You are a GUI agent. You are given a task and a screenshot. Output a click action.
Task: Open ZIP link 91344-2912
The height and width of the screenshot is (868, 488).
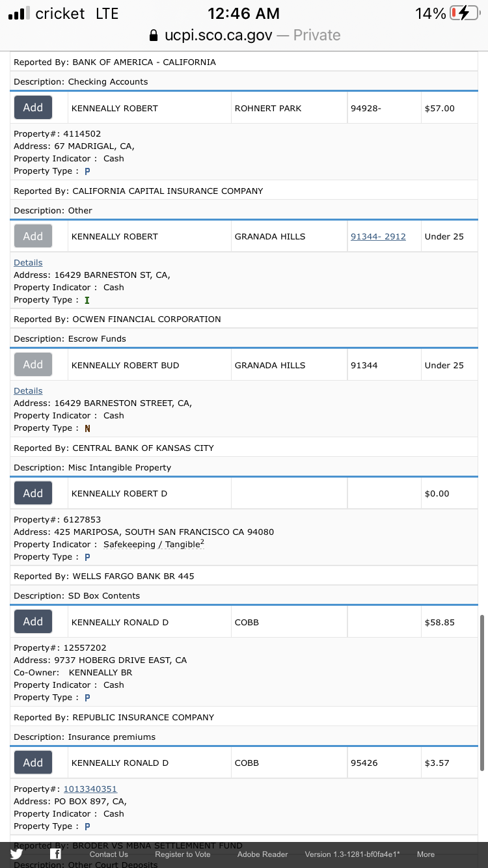378,236
